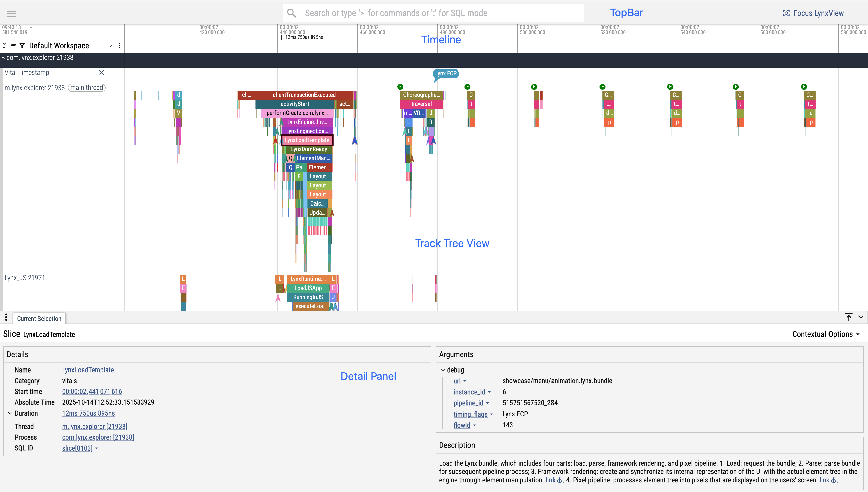The height and width of the screenshot is (492, 868).
Task: Click the m.lynx.explorer [21938] thread link
Action: pyautogui.click(x=95, y=426)
